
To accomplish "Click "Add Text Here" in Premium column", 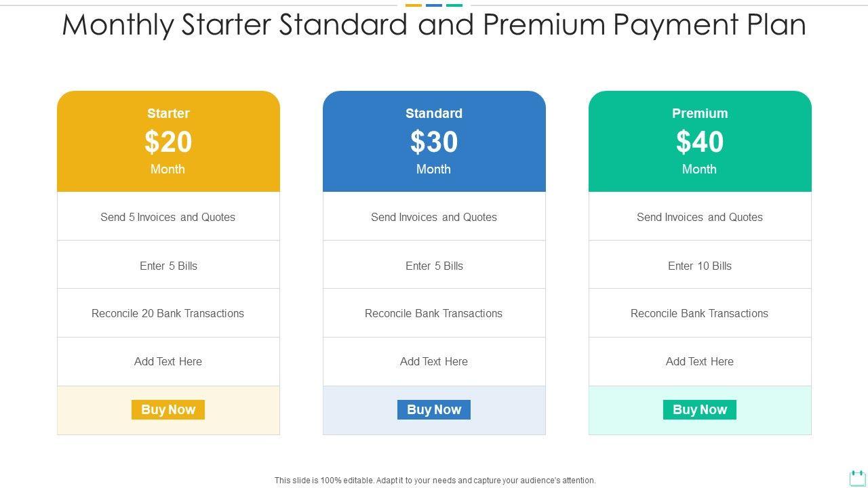I will (700, 361).
